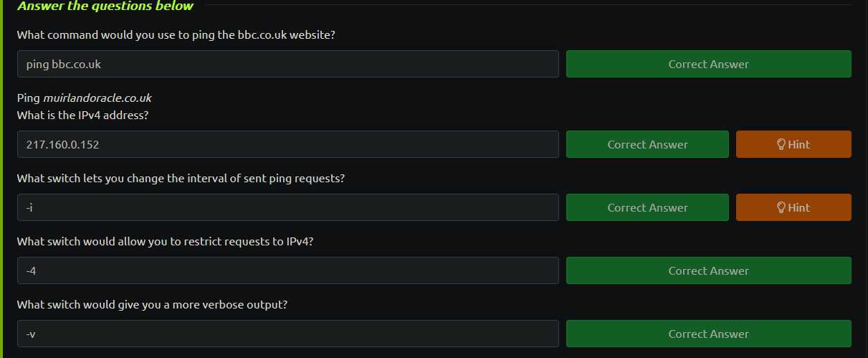This screenshot has width=868, height=358.
Task: Focus the -v answer field
Action: click(x=288, y=334)
